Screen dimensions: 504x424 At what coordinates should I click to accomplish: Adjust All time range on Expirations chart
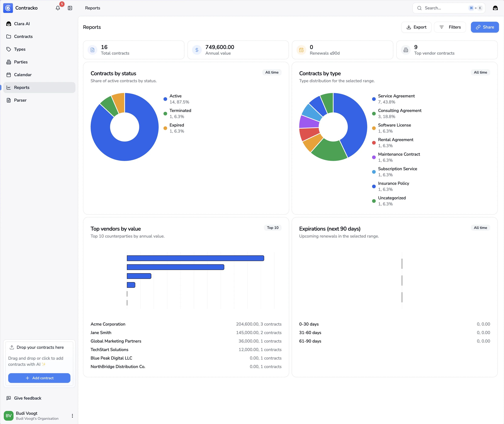click(480, 228)
